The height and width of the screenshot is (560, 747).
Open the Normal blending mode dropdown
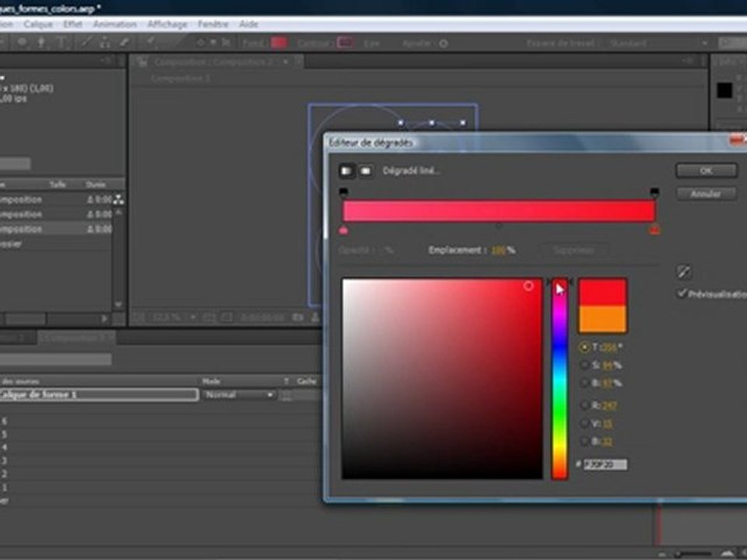click(239, 395)
